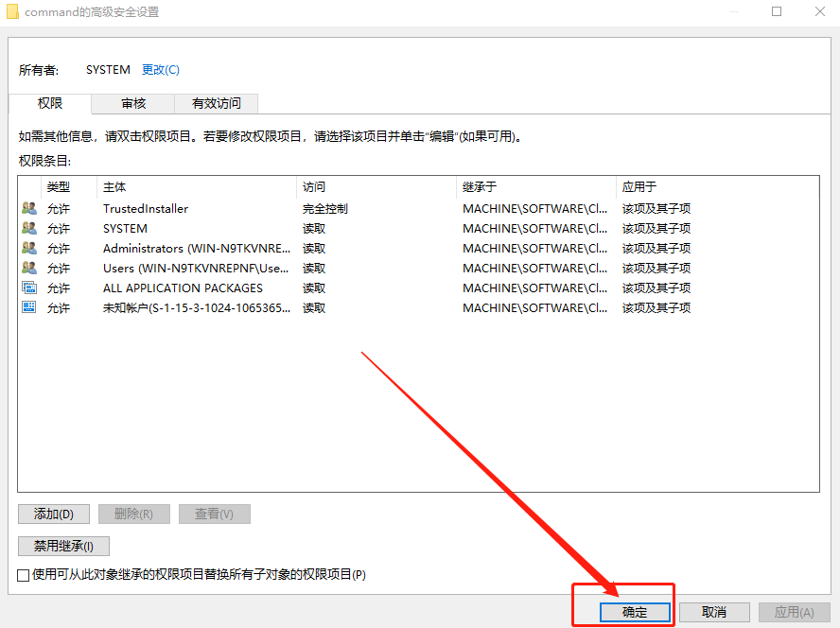The height and width of the screenshot is (628, 840).
Task: Apply changes with 应用(A) button
Action: pyautogui.click(x=794, y=612)
